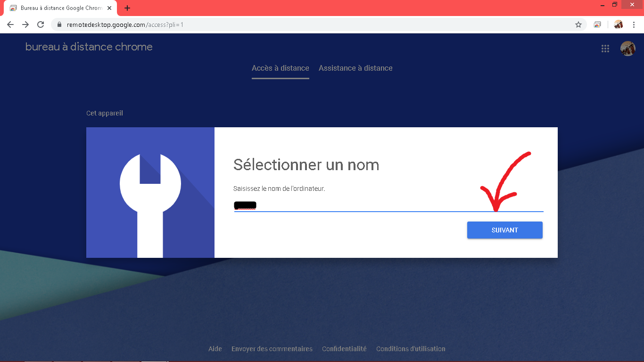644x362 pixels.
Task: Switch to Assistance à distance tab
Action: point(355,68)
